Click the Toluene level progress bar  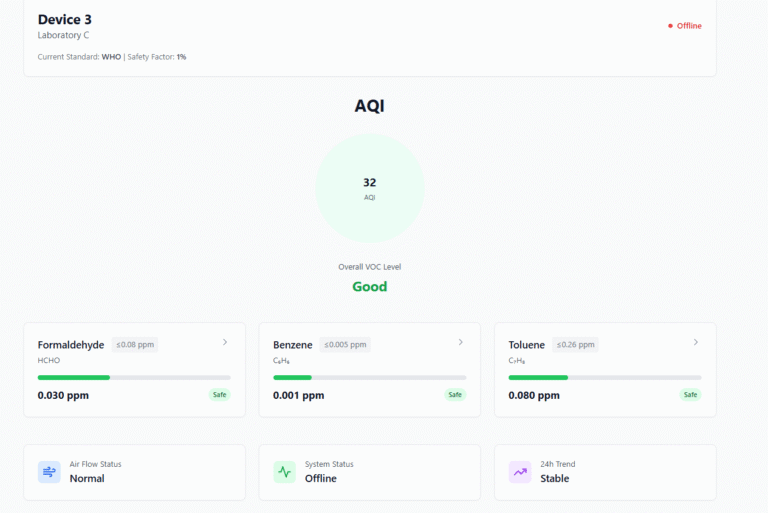coord(605,377)
